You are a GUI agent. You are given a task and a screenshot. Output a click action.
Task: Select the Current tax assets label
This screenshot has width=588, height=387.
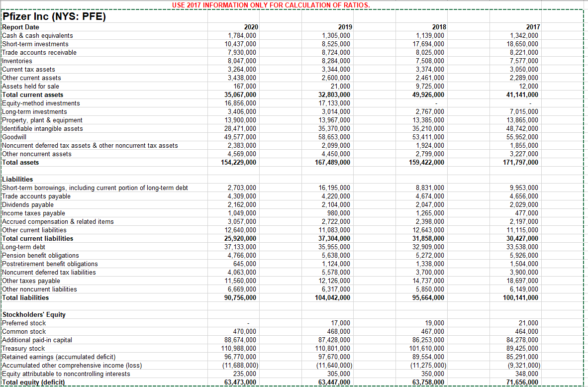(x=28, y=69)
